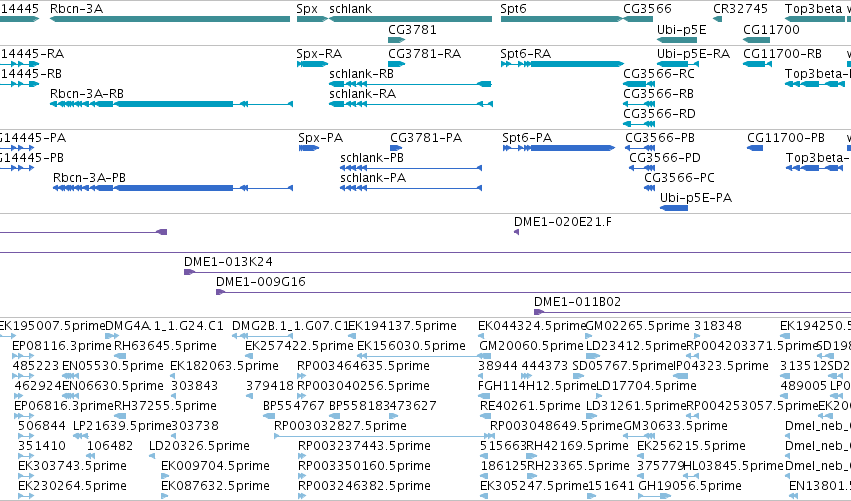This screenshot has height=501, width=851.
Task: Select the CG3566-RD transcript
Action: [x=639, y=124]
